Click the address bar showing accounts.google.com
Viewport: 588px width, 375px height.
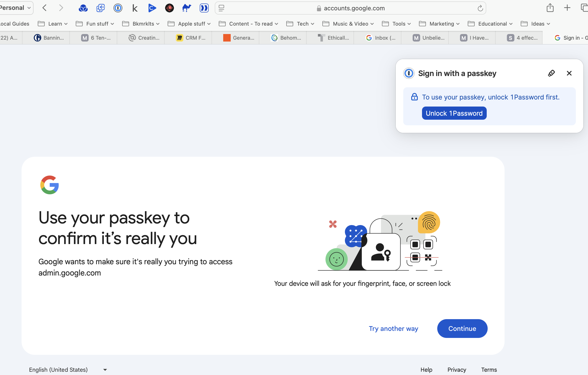(350, 8)
